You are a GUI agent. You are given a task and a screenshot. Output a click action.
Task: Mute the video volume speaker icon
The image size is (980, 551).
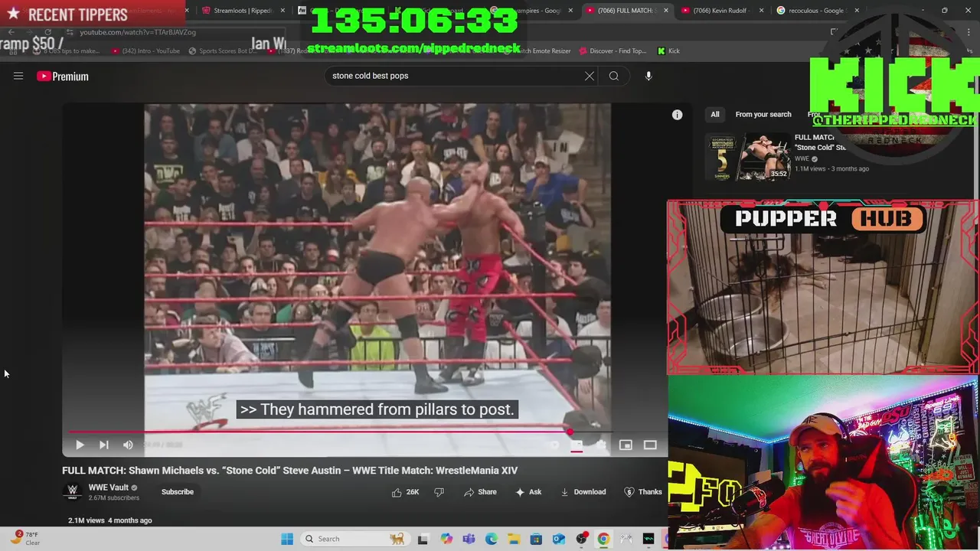pyautogui.click(x=128, y=445)
